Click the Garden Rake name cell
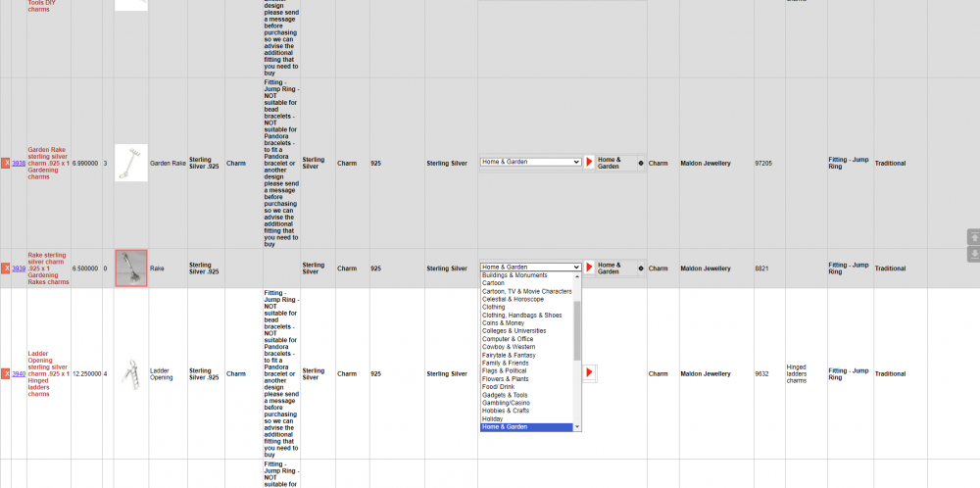Viewport: 980px width, 488px height. 168,163
